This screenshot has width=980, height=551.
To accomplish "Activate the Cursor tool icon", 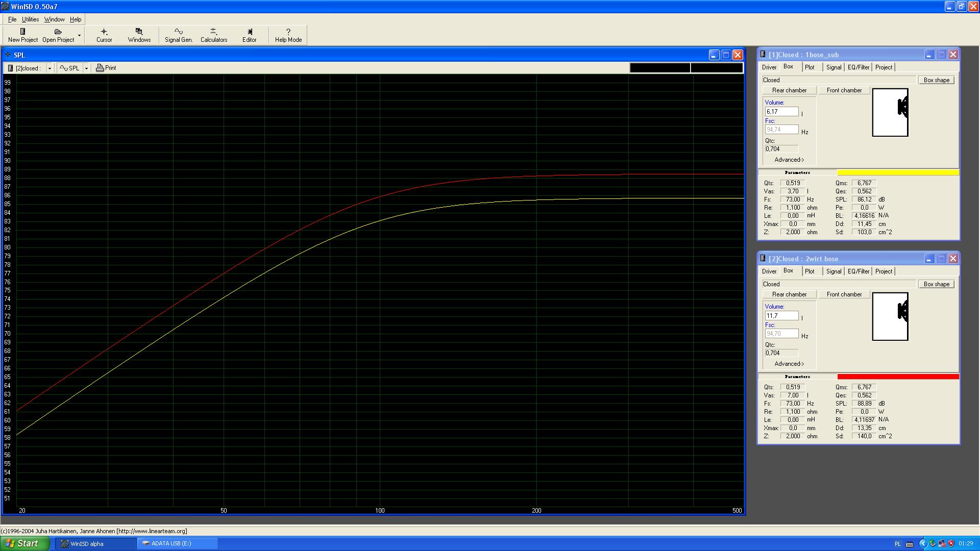I will tap(104, 32).
